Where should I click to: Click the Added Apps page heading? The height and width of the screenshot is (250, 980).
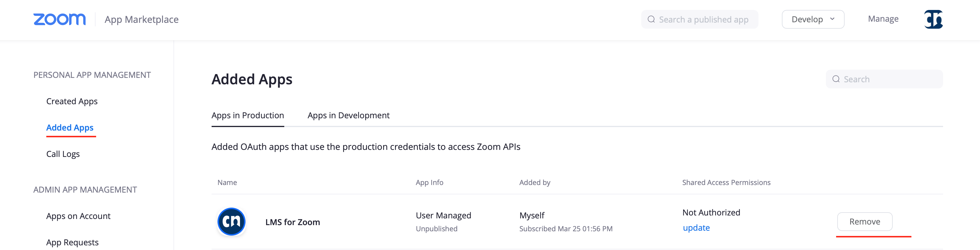pos(252,79)
